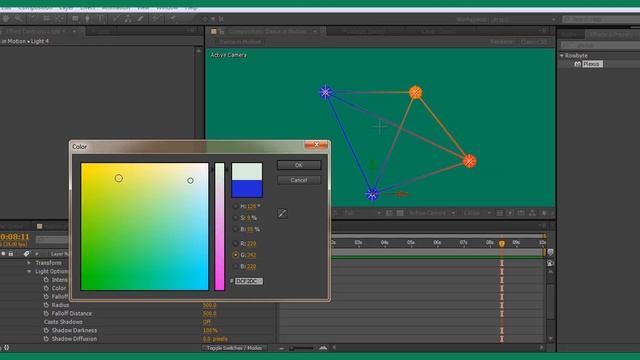Open the Active Camera view dropdown
The width and height of the screenshot is (640, 360).
click(x=431, y=213)
